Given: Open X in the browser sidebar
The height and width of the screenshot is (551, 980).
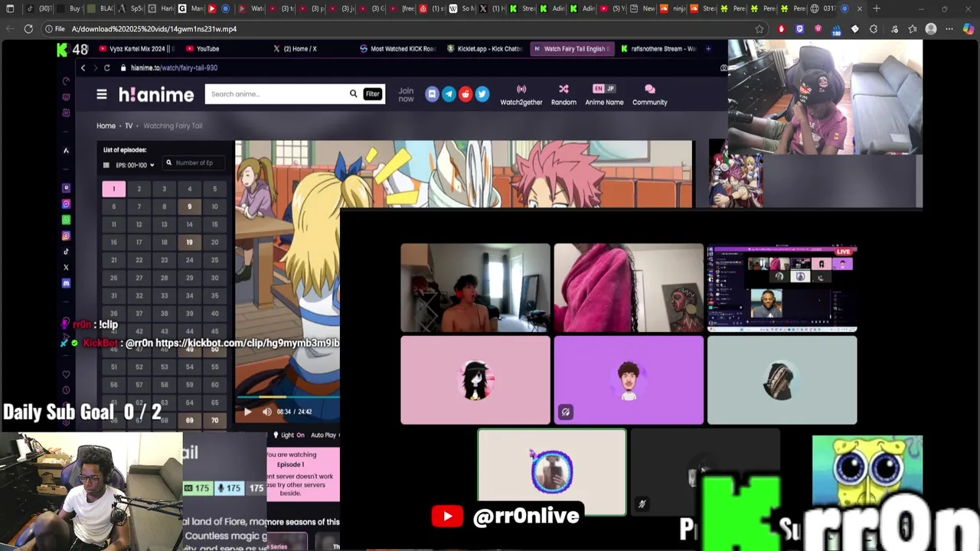Looking at the screenshot, I should [66, 267].
